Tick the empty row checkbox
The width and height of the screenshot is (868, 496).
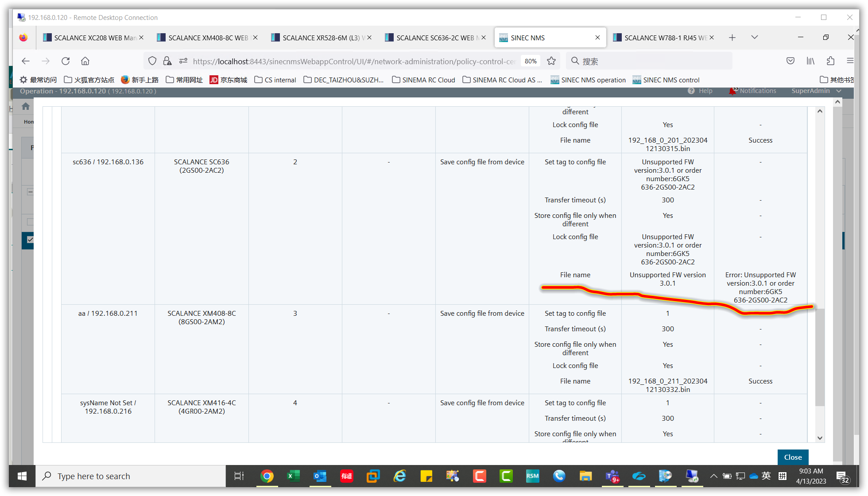pyautogui.click(x=30, y=222)
